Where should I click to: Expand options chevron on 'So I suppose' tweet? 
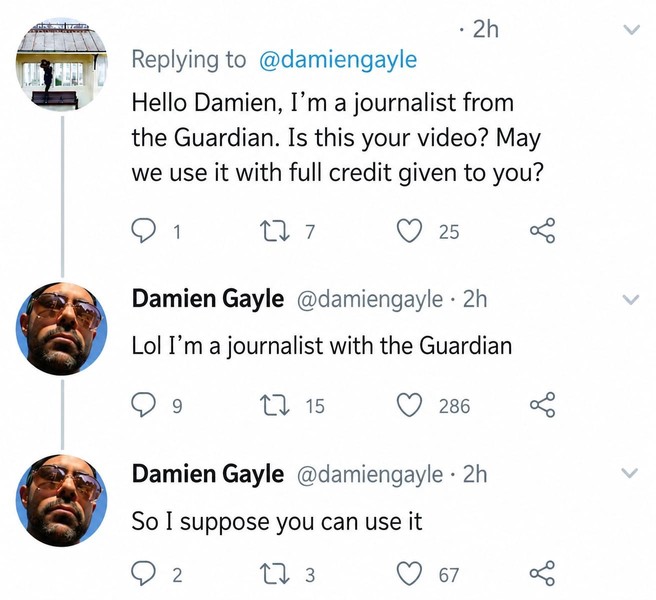pyautogui.click(x=630, y=473)
